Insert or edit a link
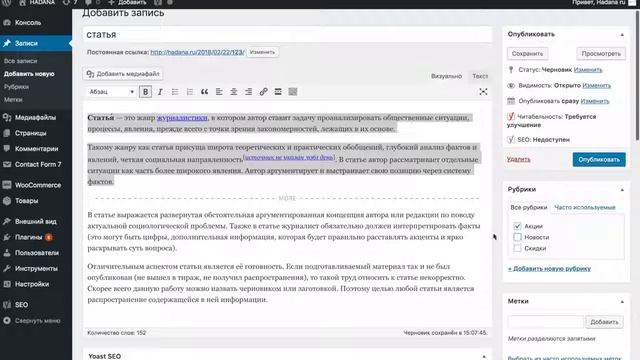640x360 pixels. [263, 92]
